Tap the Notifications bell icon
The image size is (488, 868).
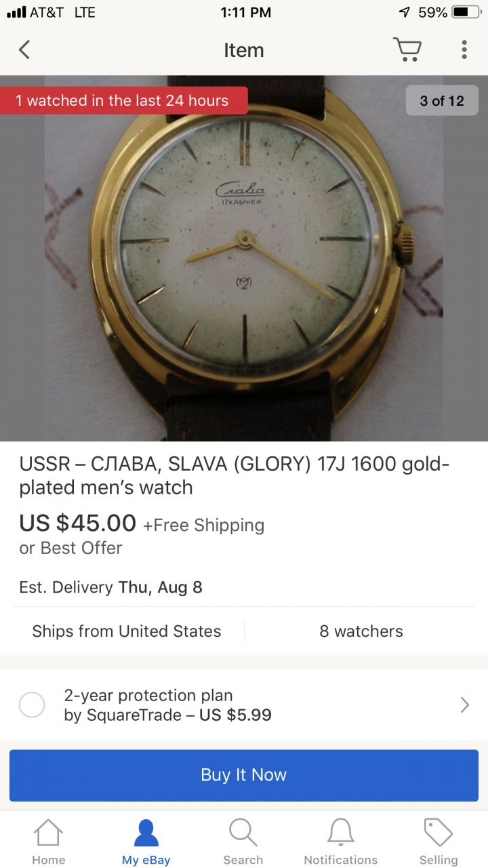pyautogui.click(x=341, y=833)
